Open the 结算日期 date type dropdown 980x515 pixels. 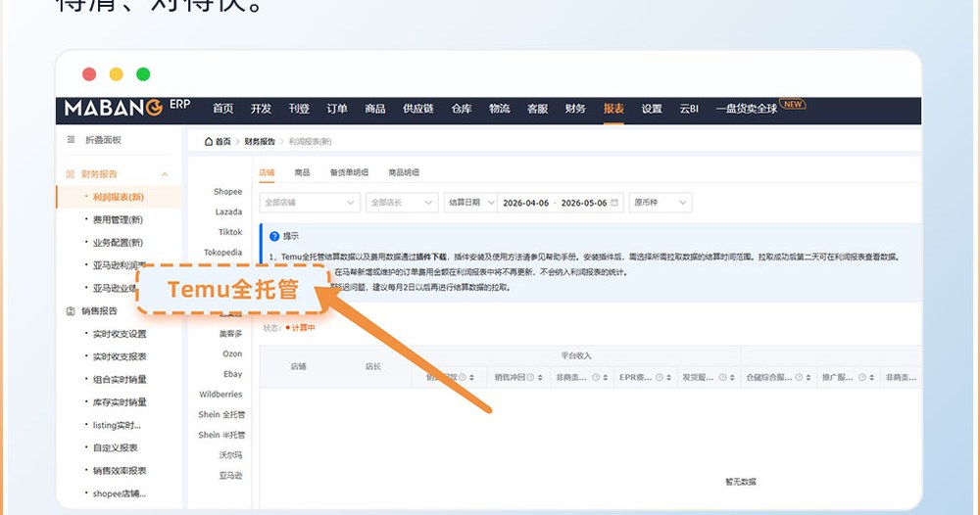tap(470, 203)
